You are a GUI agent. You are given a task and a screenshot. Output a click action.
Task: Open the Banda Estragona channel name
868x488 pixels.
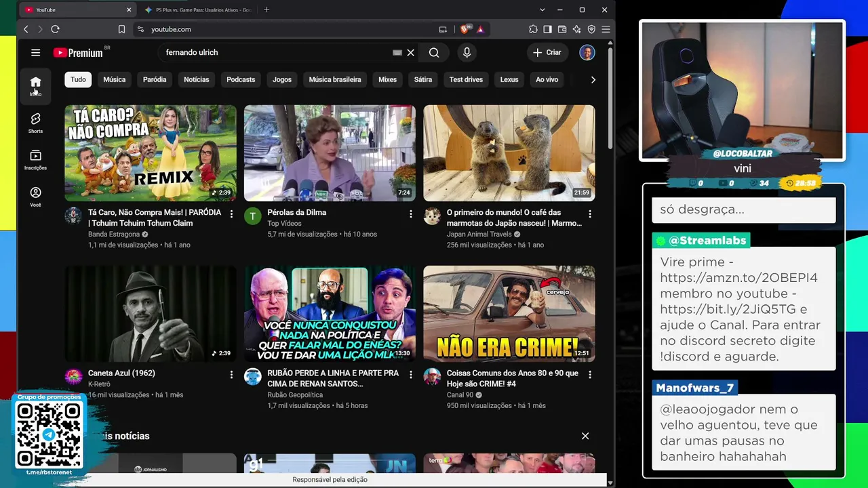click(x=114, y=235)
